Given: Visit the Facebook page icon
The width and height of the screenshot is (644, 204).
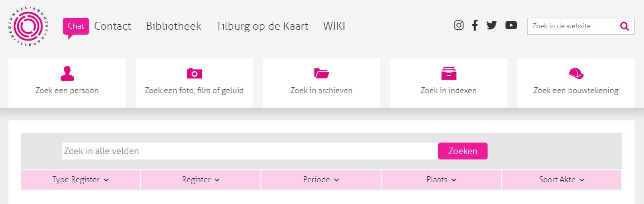Looking at the screenshot, I should click(x=475, y=25).
